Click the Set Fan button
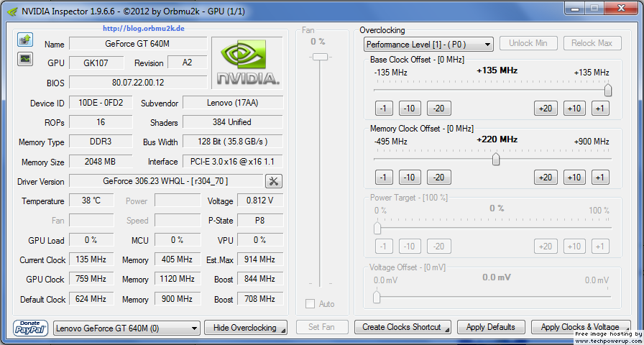This screenshot has height=345, width=644. pos(321,327)
